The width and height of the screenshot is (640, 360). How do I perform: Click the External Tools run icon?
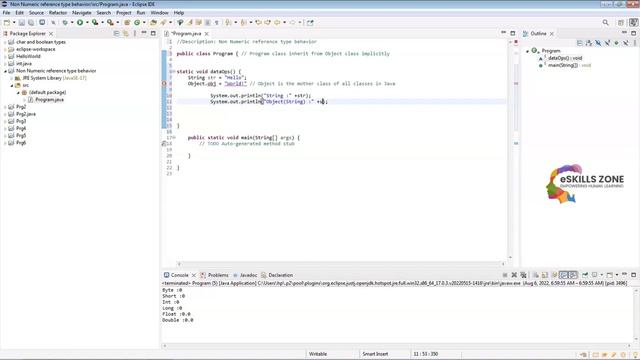point(110,23)
